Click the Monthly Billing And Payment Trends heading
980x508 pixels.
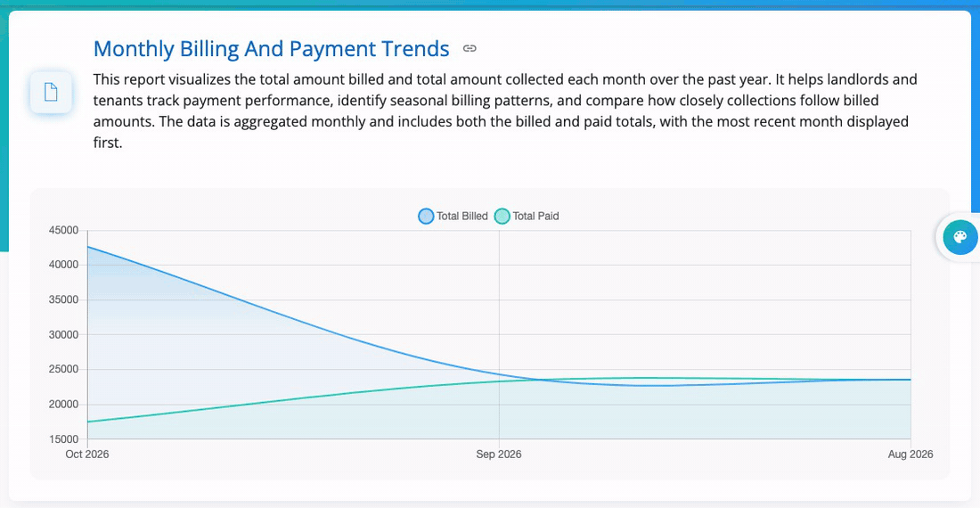[271, 49]
